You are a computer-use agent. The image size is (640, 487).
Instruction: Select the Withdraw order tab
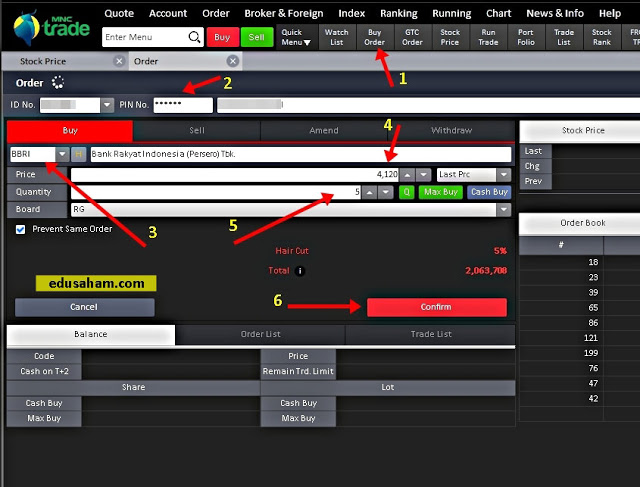coord(451,131)
